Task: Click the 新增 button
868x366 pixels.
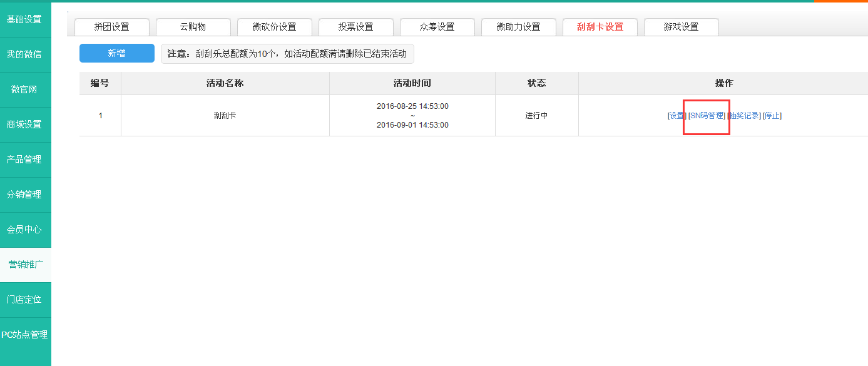Action: 116,53
